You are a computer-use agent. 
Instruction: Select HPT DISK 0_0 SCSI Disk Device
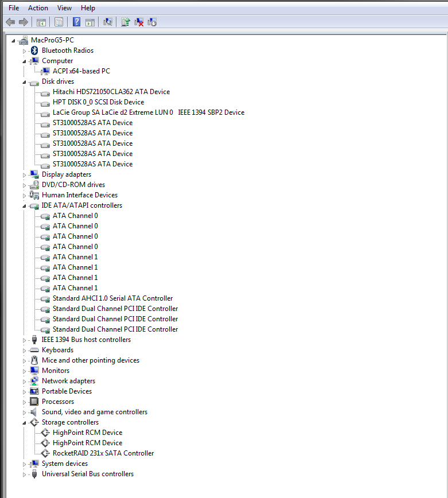point(99,102)
